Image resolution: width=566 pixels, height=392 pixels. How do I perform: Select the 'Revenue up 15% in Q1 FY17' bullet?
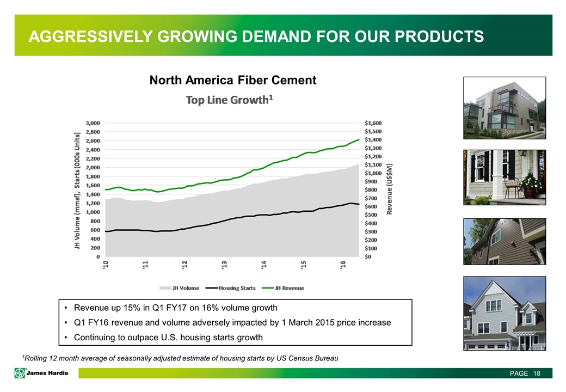point(176,308)
